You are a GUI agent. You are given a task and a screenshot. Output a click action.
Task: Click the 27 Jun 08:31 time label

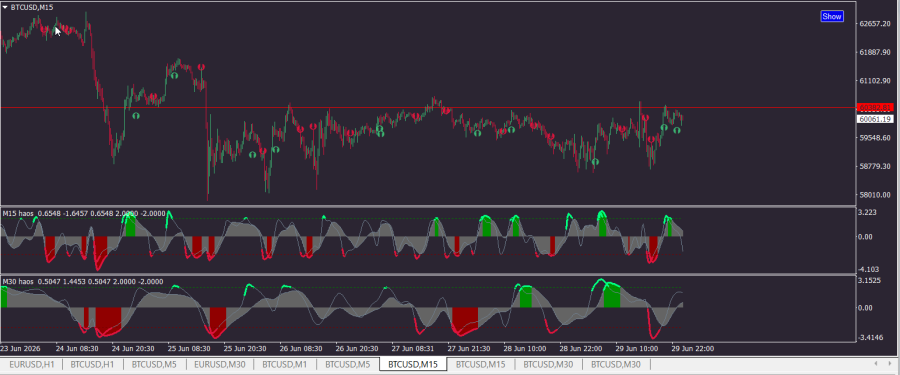coord(413,349)
